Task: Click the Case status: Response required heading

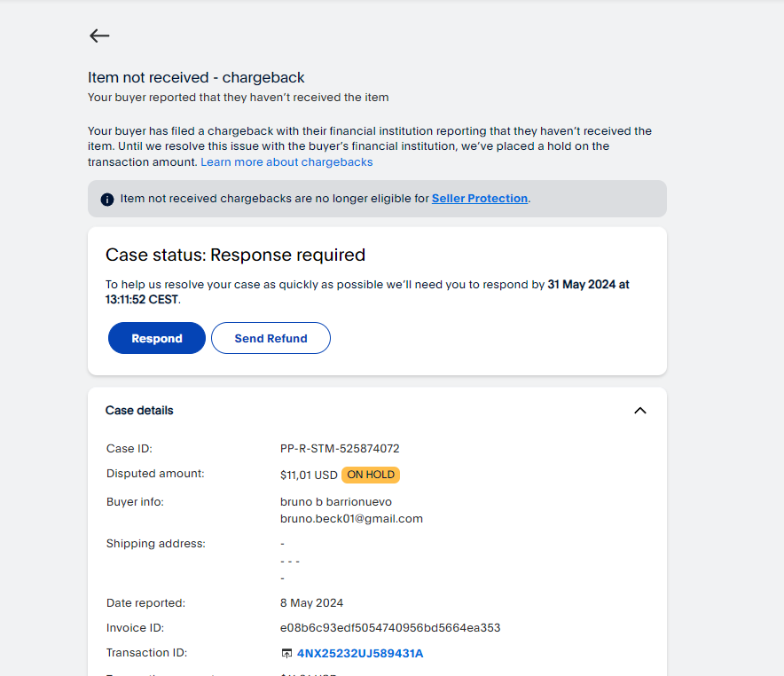Action: 235,255
